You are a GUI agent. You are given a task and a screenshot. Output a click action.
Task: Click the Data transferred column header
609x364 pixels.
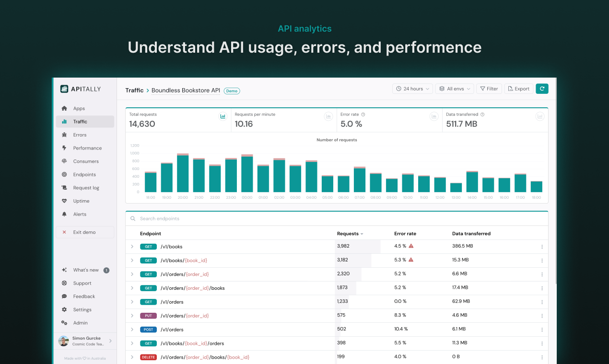coord(471,234)
